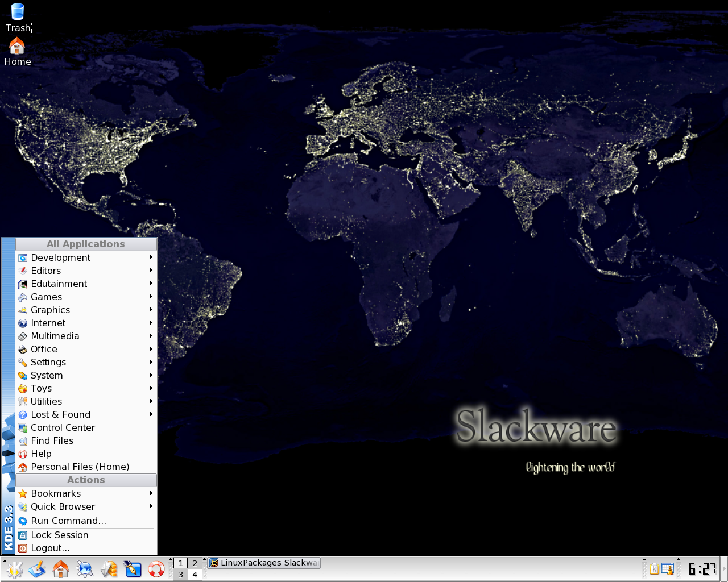Open the Multimedia submenu
This screenshot has width=728, height=582.
pos(86,336)
